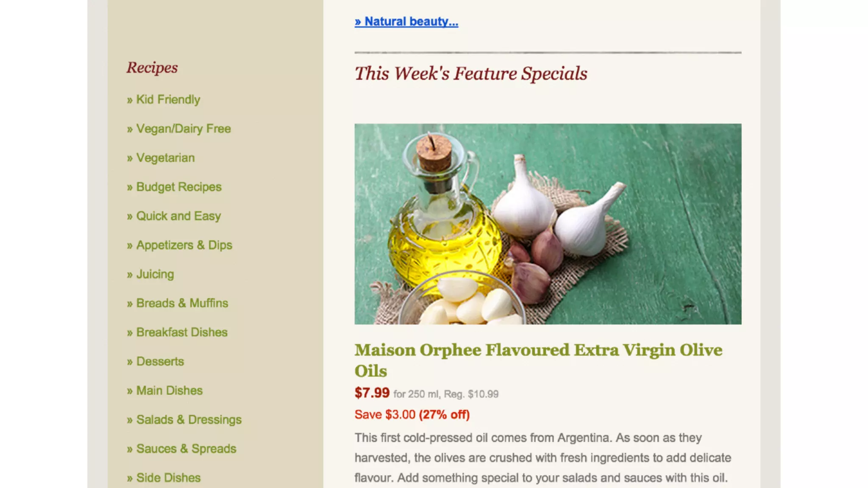This screenshot has height=488, width=868.
Task: Open Side Dishes recipes
Action: [164, 478]
